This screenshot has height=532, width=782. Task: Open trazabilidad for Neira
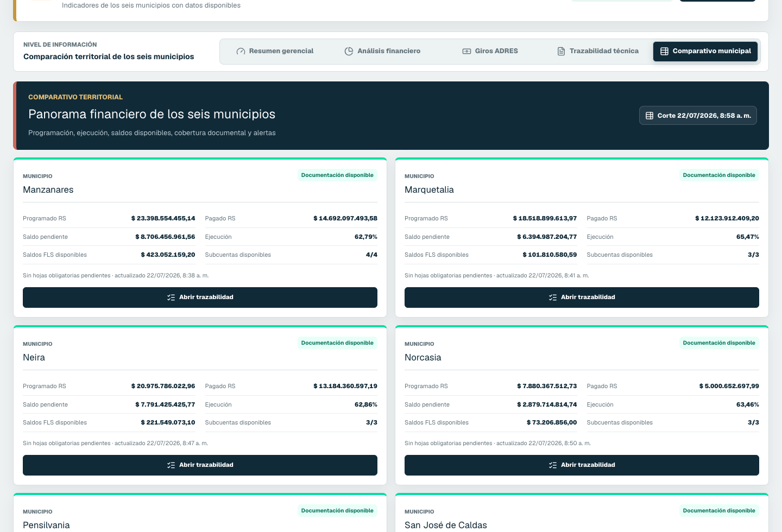(x=200, y=465)
